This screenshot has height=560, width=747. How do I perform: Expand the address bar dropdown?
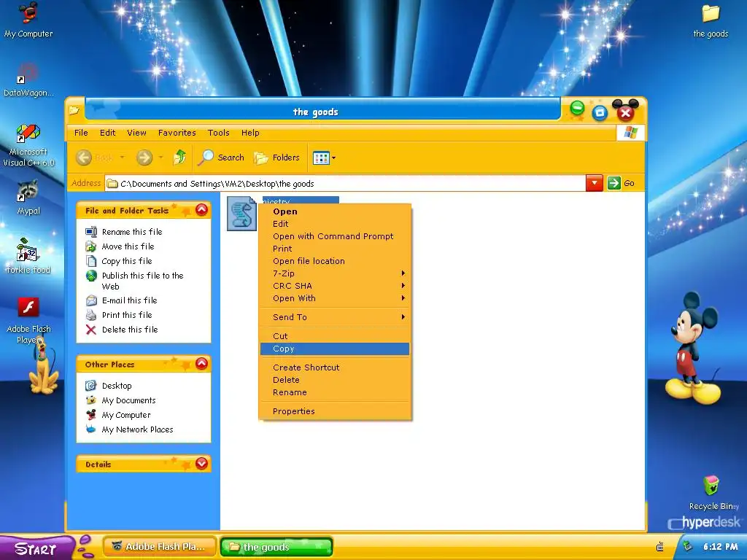click(x=594, y=183)
